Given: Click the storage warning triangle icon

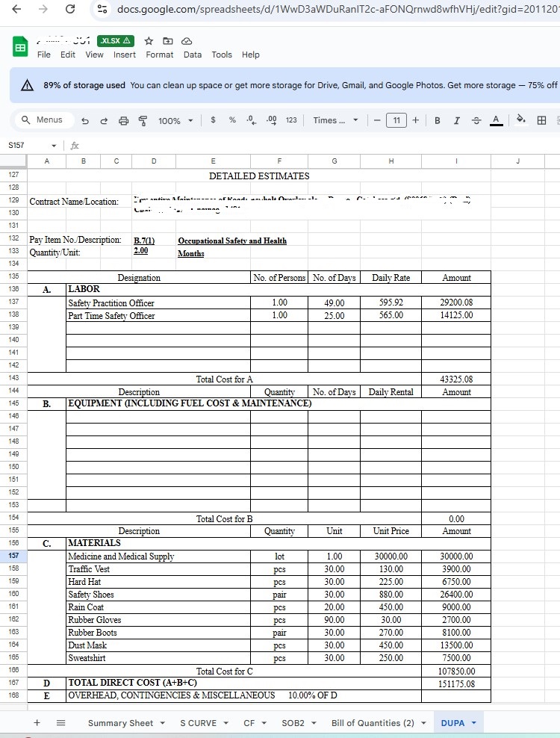Looking at the screenshot, I should [28, 85].
